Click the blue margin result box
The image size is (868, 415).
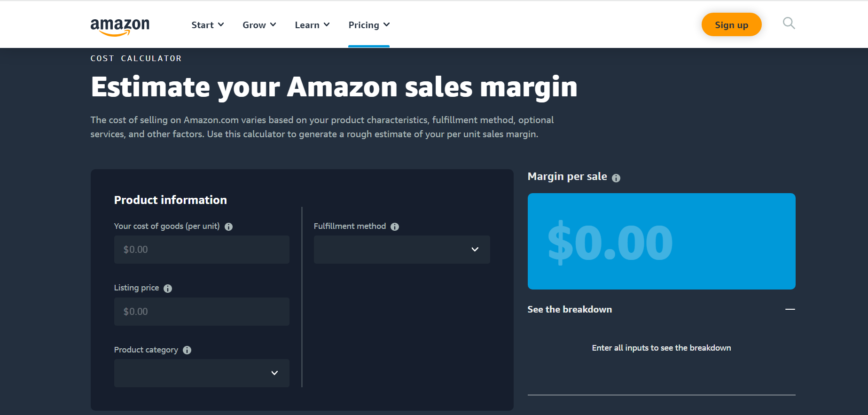(x=661, y=241)
